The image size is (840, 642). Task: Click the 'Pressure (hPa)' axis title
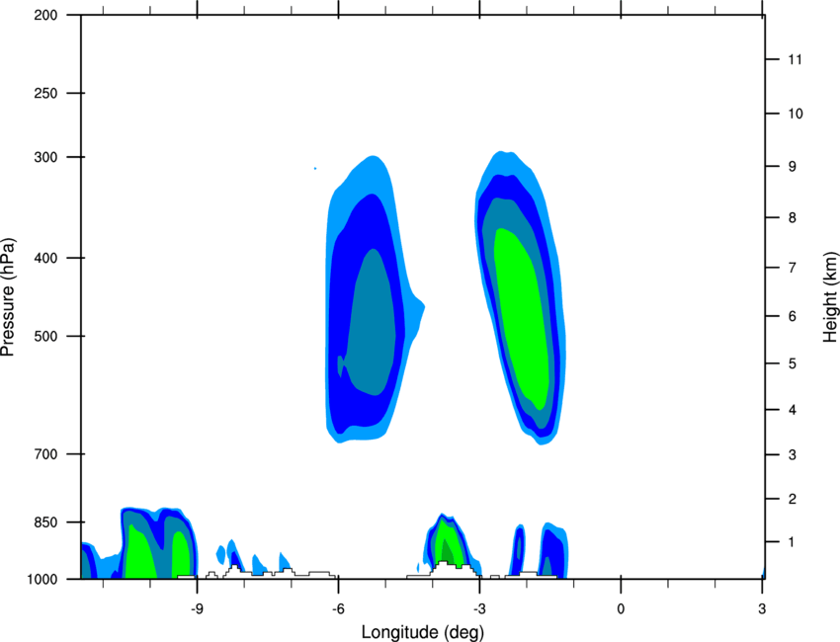pyautogui.click(x=8, y=297)
